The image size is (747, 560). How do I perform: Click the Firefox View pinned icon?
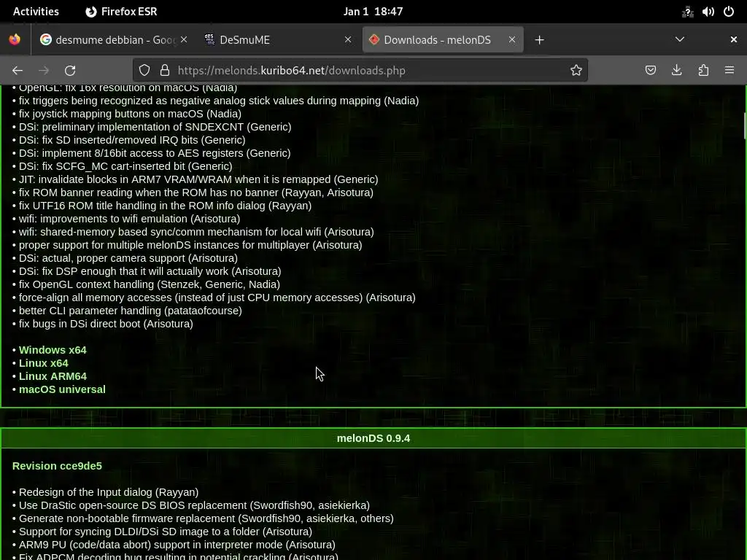(x=15, y=40)
